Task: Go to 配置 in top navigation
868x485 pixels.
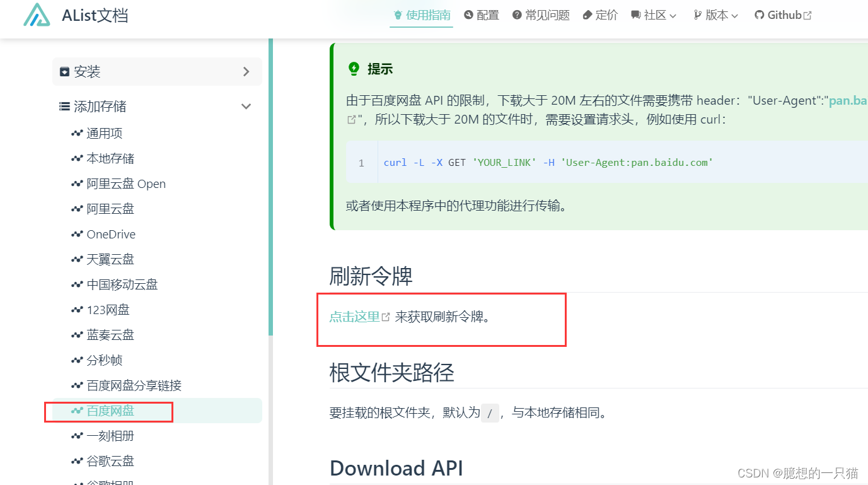Action: [x=482, y=15]
